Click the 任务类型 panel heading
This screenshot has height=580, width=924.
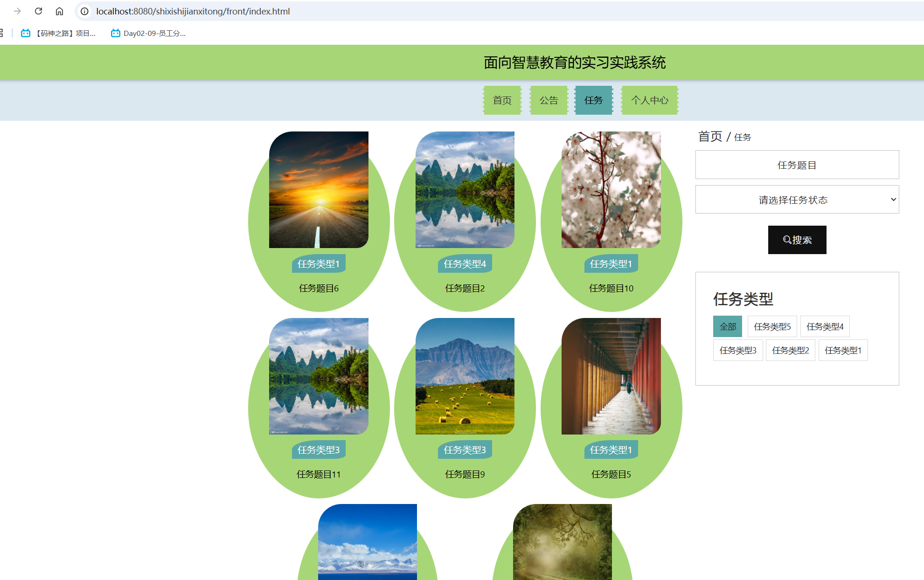(x=743, y=299)
